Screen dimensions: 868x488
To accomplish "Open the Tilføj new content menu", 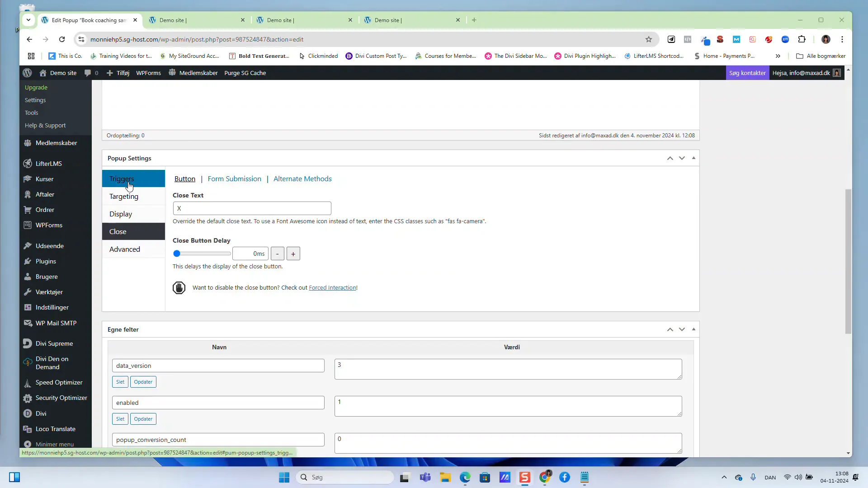I will click(x=118, y=73).
